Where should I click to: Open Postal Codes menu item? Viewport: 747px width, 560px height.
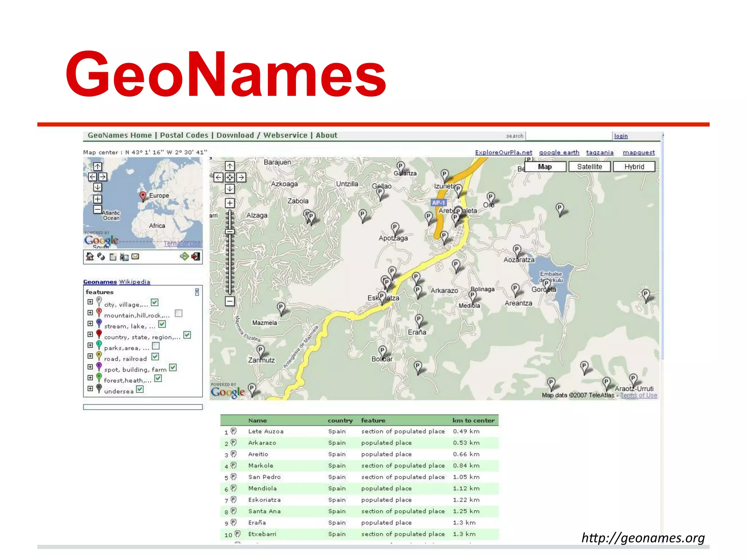coord(184,135)
